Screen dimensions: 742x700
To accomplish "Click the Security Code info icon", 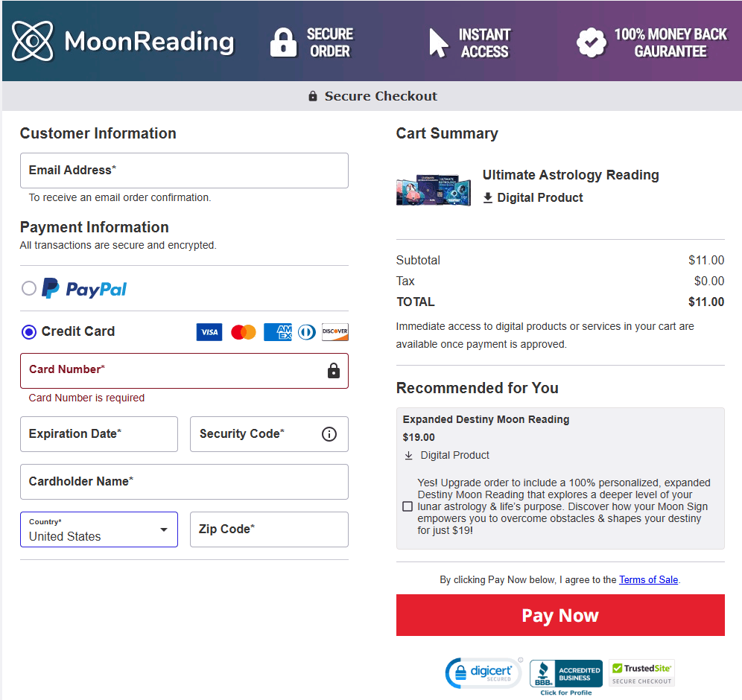I will tap(329, 434).
